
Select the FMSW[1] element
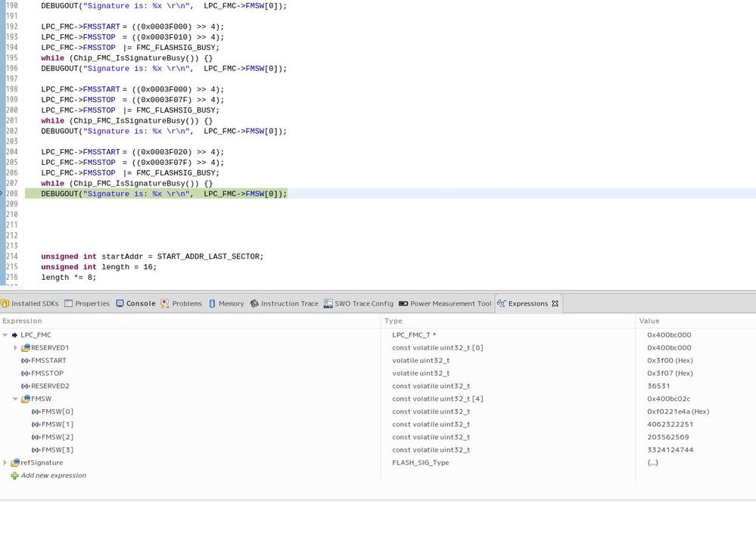point(378,424)
